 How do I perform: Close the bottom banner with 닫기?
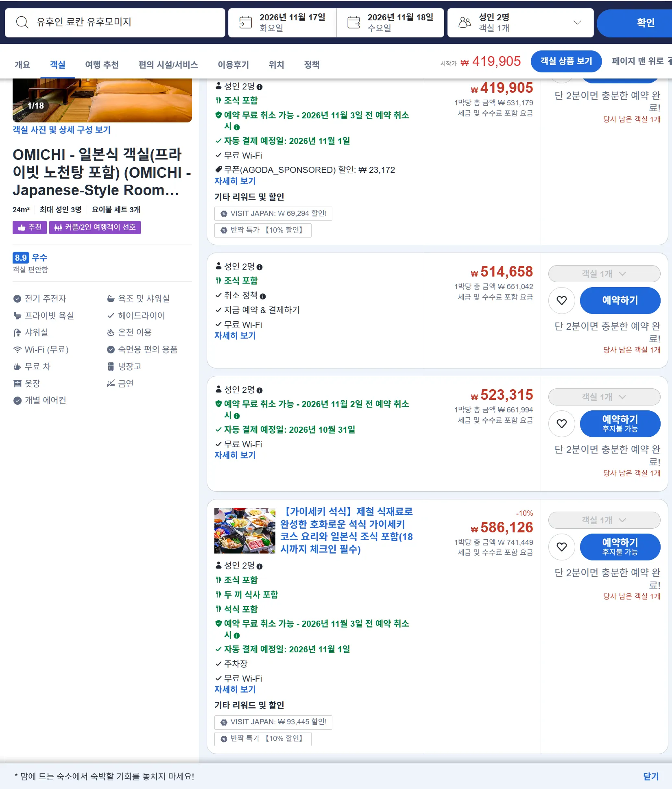[x=650, y=776]
